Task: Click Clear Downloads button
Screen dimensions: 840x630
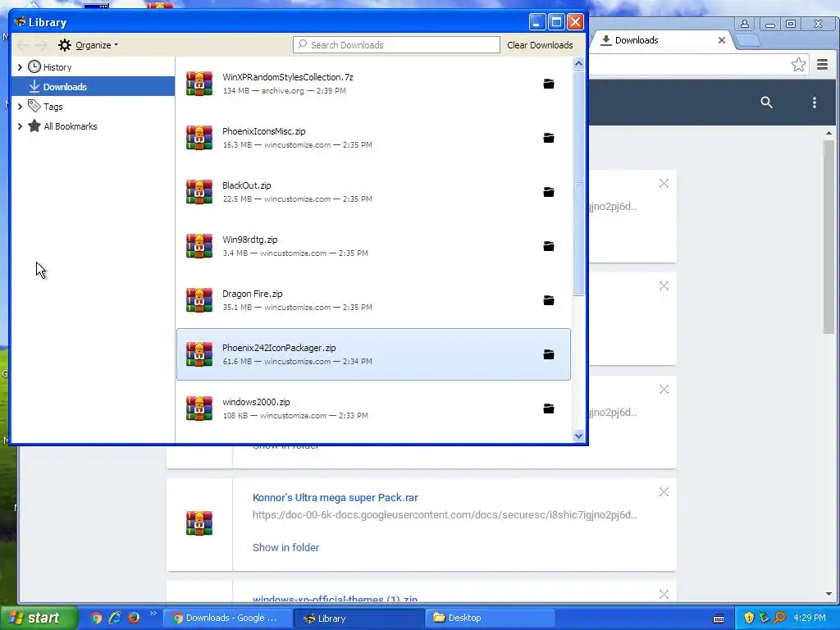Action: pyautogui.click(x=540, y=45)
